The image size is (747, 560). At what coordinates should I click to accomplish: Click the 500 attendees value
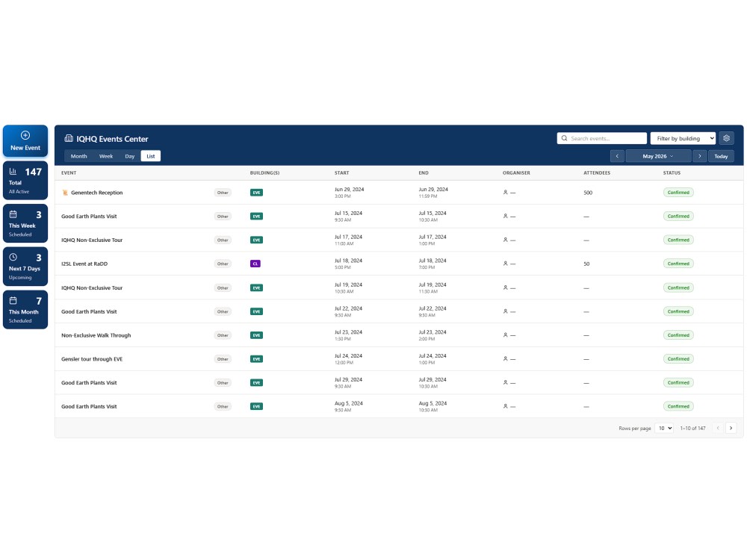[588, 193]
